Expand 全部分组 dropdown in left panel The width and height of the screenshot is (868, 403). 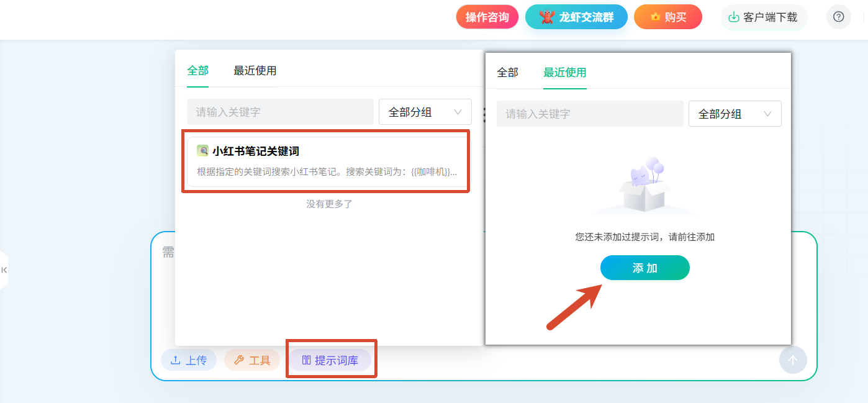click(x=425, y=112)
